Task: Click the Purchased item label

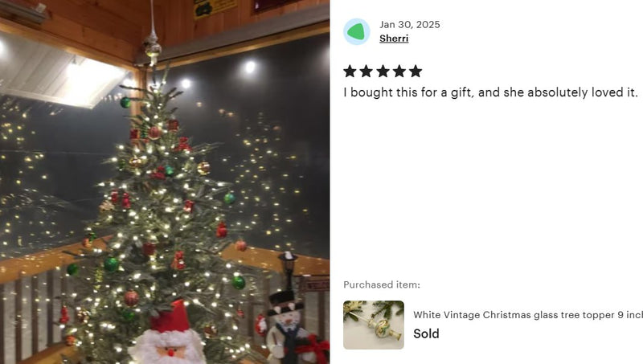Action: [381, 284]
